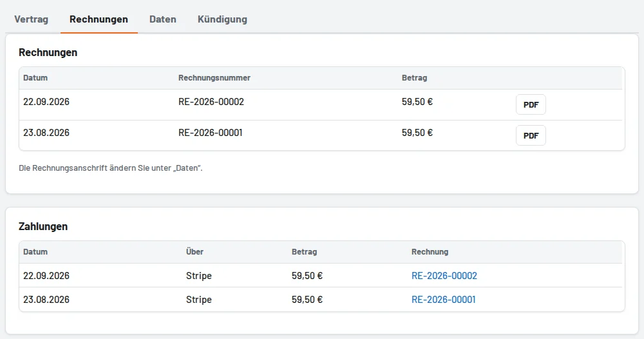
Task: Select date 22.09.2026 in Rechnungen table
Action: 46,102
